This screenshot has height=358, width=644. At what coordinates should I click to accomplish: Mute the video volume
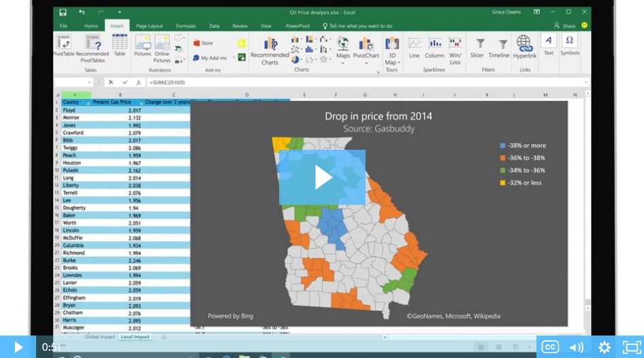577,347
